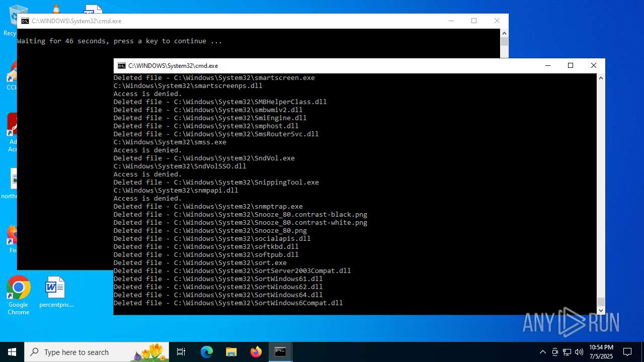644x362 pixels.
Task: Click the Snooze_80.contrast-black.png line
Action: tap(240, 215)
